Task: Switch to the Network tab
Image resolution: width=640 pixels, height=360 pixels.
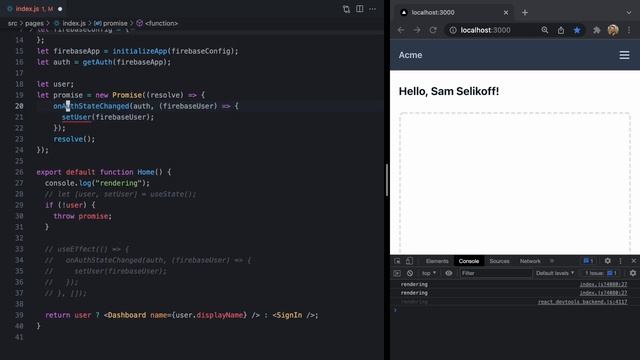Action: pos(530,261)
